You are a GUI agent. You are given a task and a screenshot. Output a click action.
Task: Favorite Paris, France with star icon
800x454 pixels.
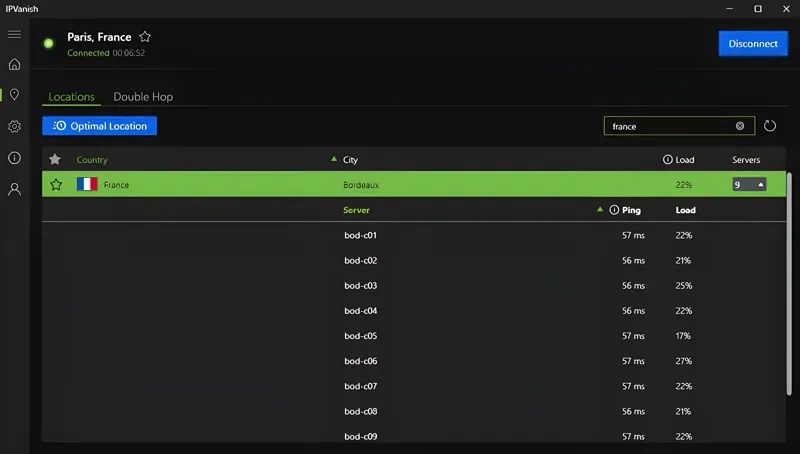[x=145, y=37]
